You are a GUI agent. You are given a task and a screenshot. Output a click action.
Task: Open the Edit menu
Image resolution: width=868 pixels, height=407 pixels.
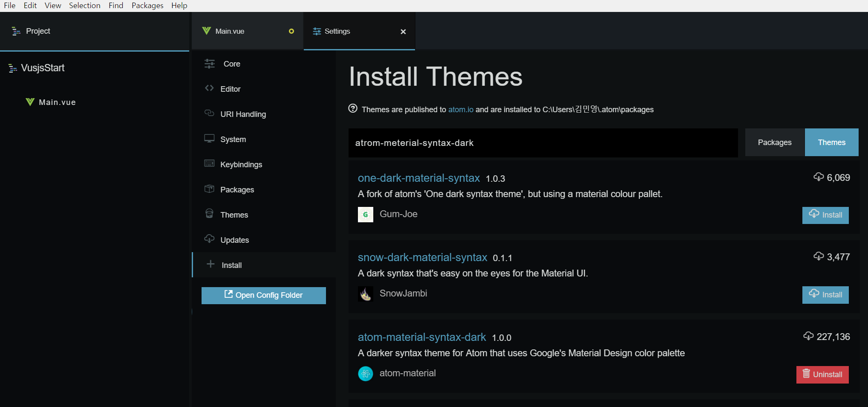tap(30, 6)
